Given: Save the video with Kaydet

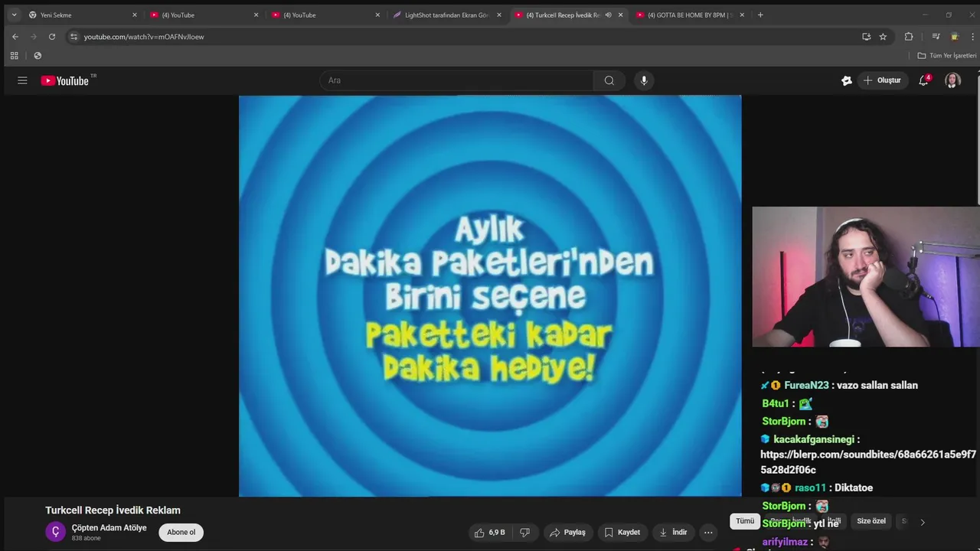Looking at the screenshot, I should pyautogui.click(x=622, y=532).
